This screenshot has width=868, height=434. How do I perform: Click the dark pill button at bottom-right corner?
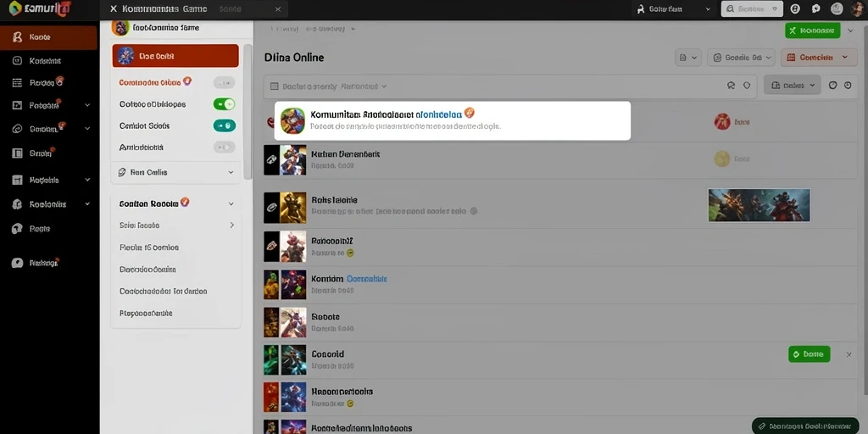click(805, 426)
